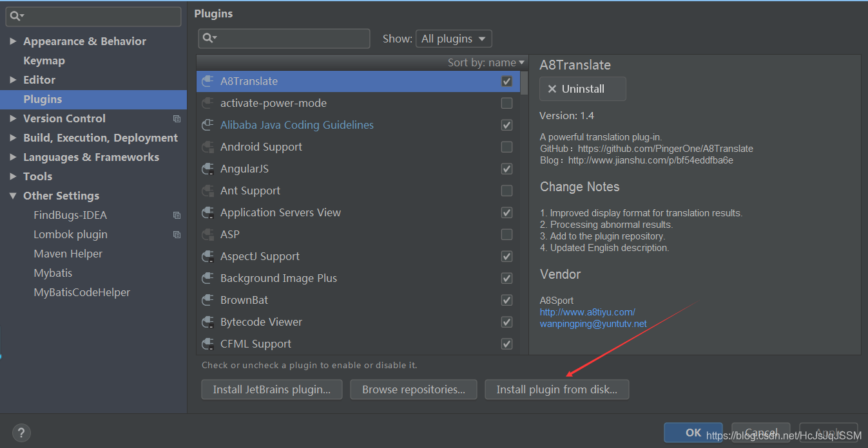Expand the Appearance & Behavior section
This screenshot has height=448, width=868.
(13, 41)
